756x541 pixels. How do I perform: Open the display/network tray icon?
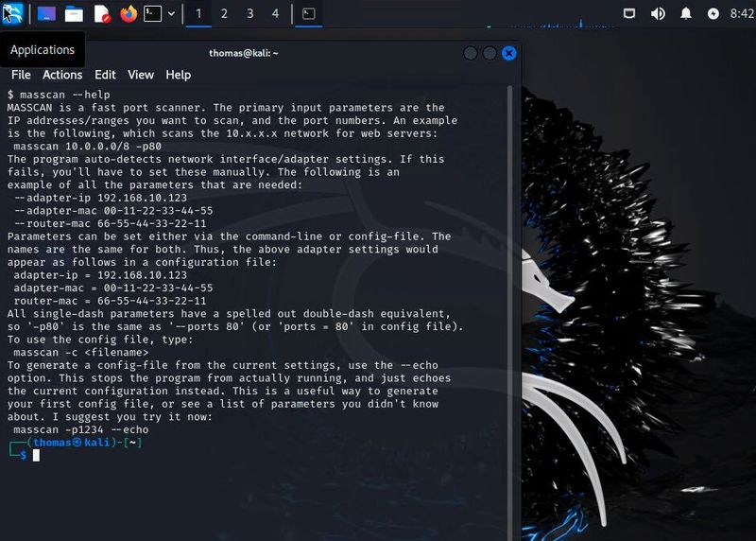tap(629, 13)
